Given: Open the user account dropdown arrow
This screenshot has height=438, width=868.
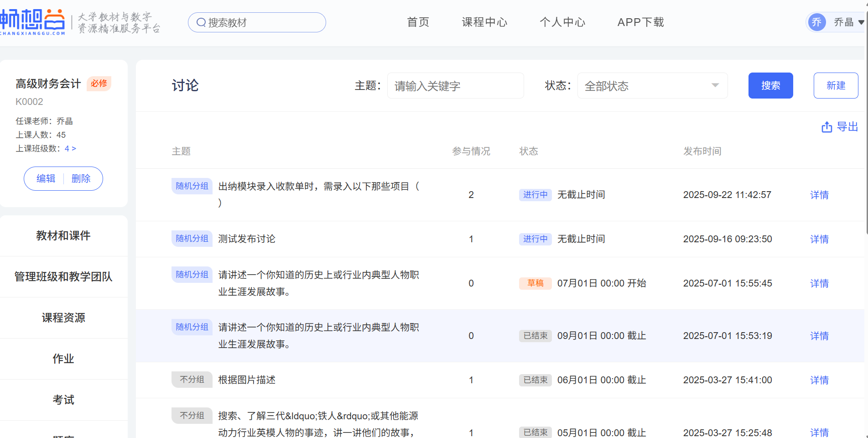Looking at the screenshot, I should pos(861,22).
